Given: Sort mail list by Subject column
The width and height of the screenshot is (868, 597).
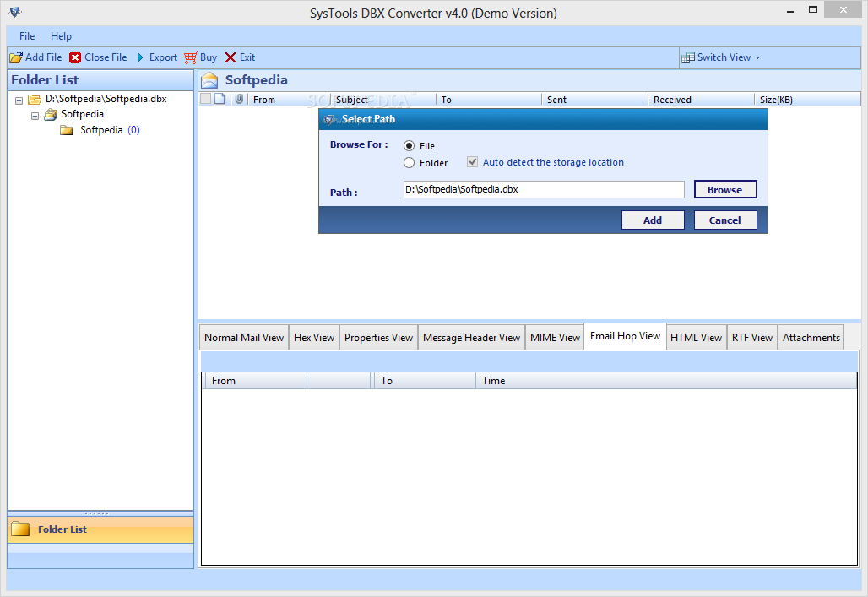Looking at the screenshot, I should point(383,100).
